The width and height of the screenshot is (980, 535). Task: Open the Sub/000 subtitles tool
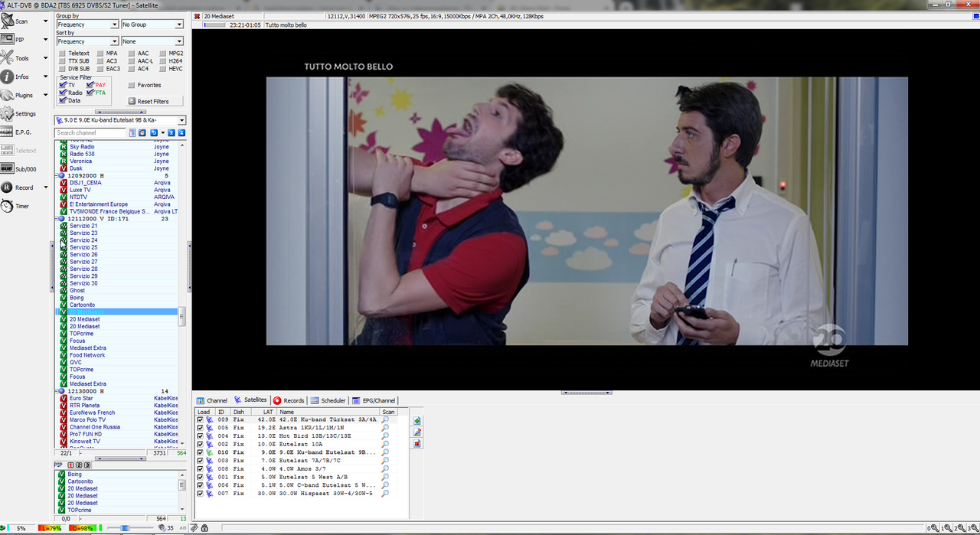(x=8, y=168)
